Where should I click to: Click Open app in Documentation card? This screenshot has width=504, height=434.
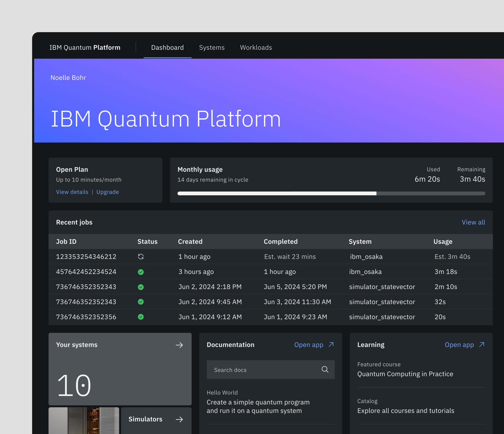point(309,345)
